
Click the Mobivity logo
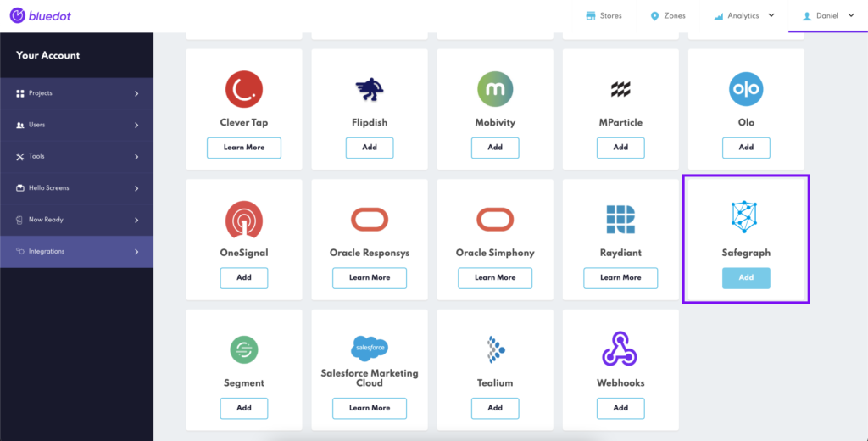pyautogui.click(x=495, y=89)
